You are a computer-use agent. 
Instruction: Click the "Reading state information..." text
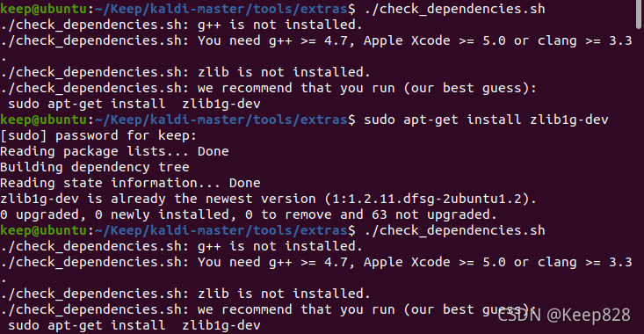[111, 183]
